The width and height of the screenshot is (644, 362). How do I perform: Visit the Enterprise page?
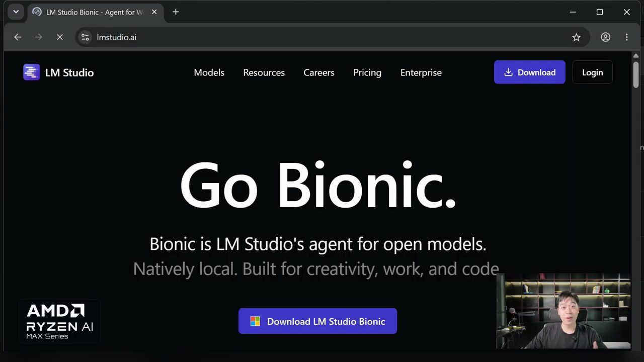click(421, 72)
